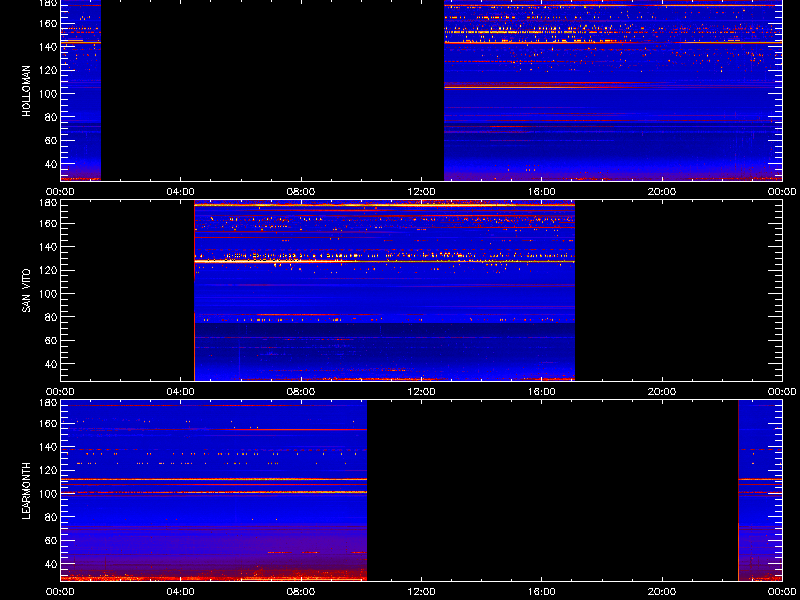Select the 160 tick label on Learmonth axis
The image size is (800, 600).
pos(49,423)
